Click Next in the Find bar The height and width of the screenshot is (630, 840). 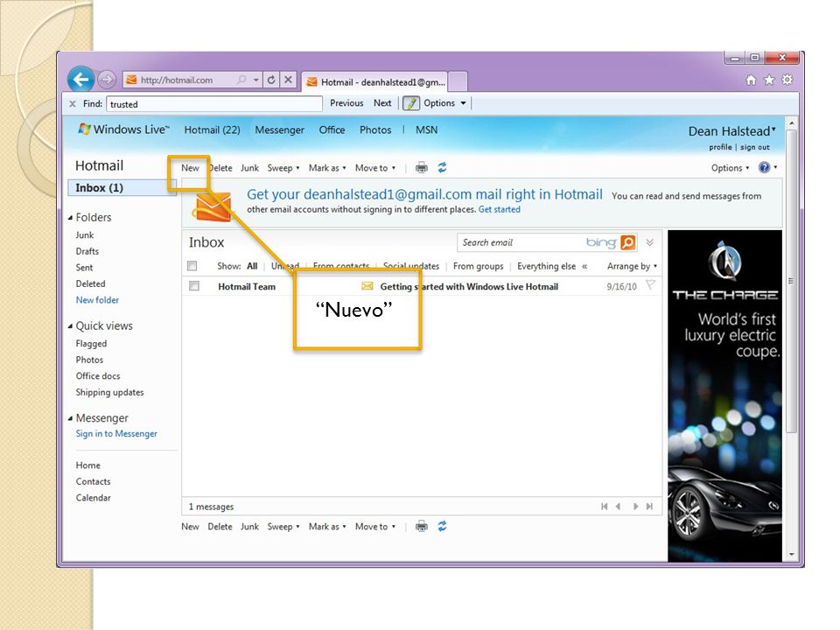coord(382,103)
